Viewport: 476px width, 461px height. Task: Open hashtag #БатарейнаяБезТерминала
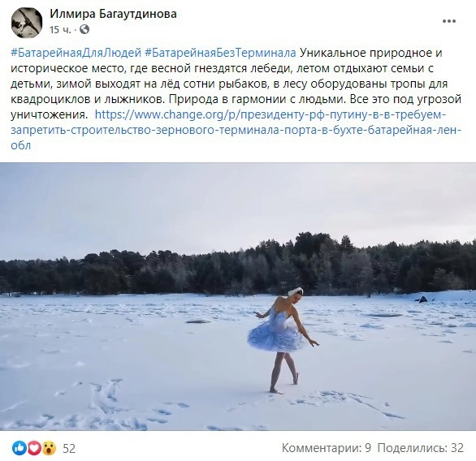[x=220, y=53]
